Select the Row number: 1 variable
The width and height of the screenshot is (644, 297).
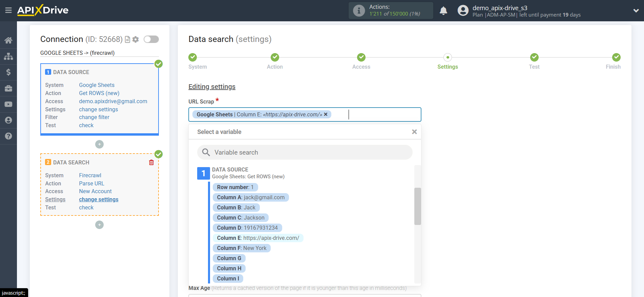(x=235, y=187)
